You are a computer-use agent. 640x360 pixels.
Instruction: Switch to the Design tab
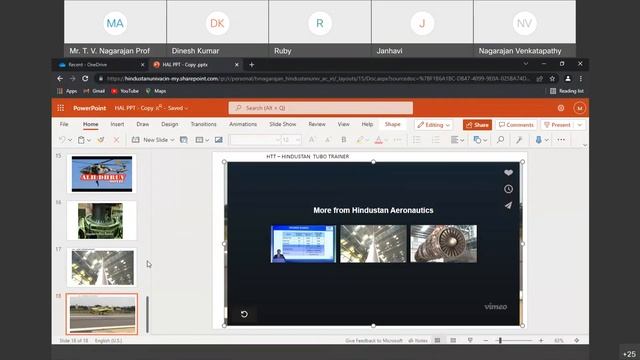(169, 124)
